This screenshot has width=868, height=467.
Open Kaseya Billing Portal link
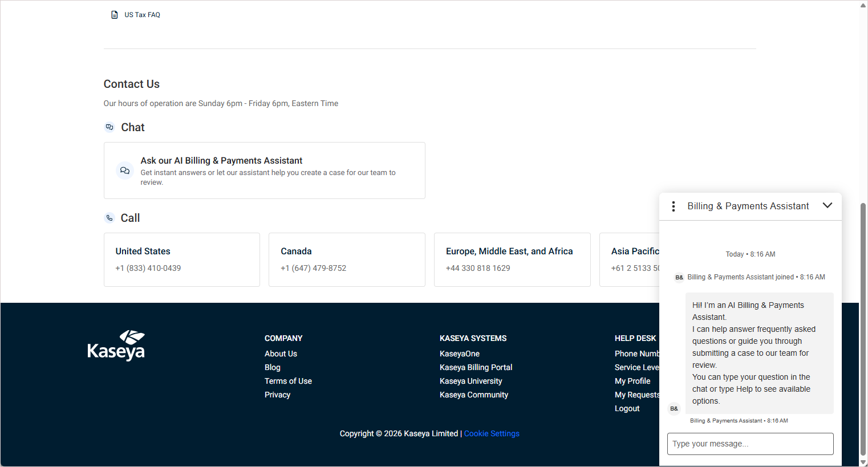click(x=476, y=367)
